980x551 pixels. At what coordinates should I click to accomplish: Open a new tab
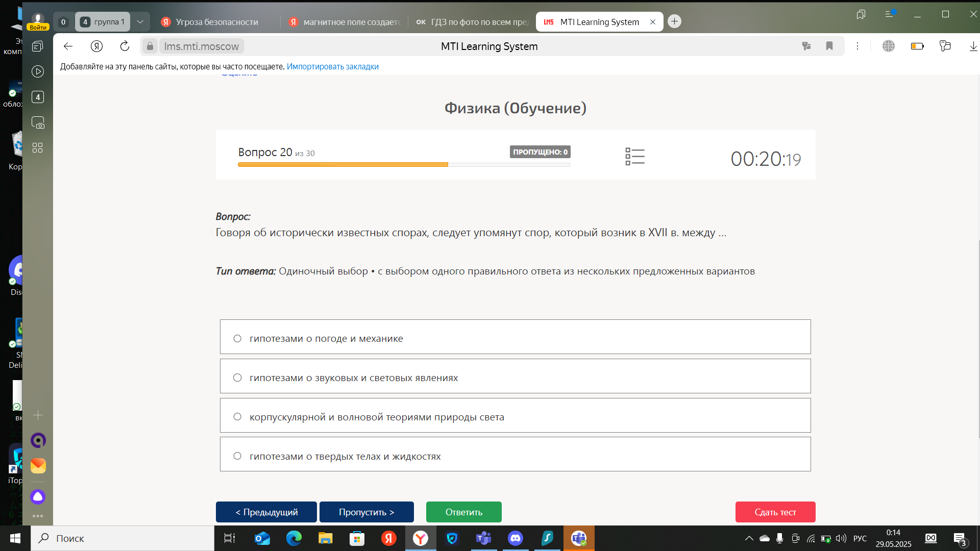[674, 21]
